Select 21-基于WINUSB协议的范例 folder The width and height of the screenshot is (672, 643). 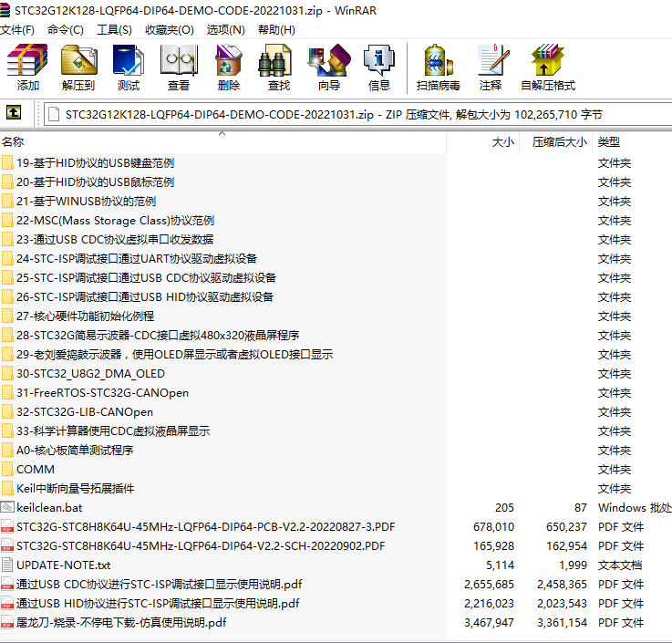86,202
